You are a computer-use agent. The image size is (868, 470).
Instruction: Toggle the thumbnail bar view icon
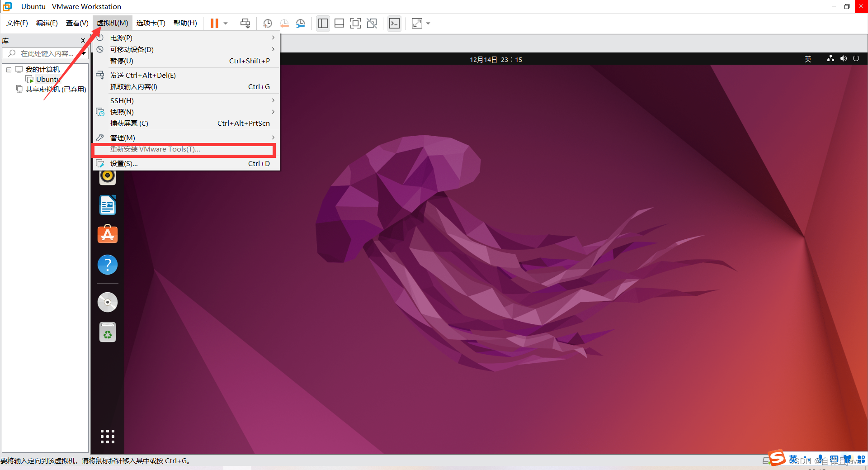pos(339,23)
